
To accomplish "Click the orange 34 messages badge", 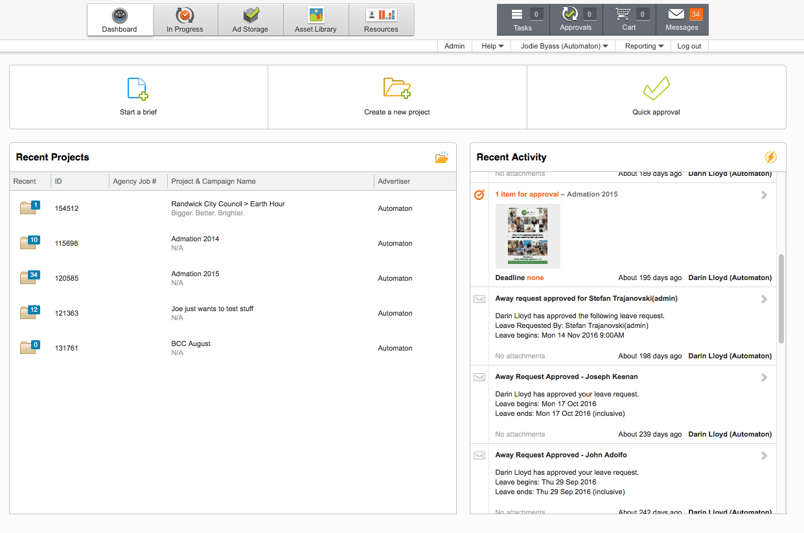I will (x=696, y=14).
